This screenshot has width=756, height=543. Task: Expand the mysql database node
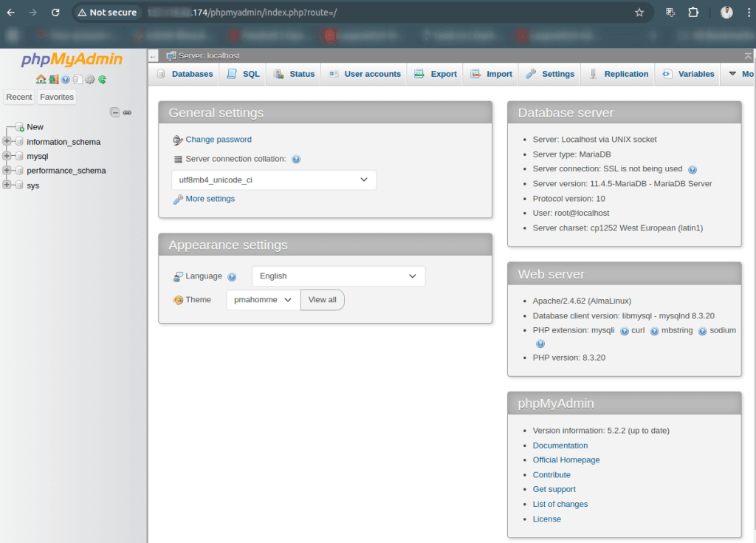click(x=7, y=155)
